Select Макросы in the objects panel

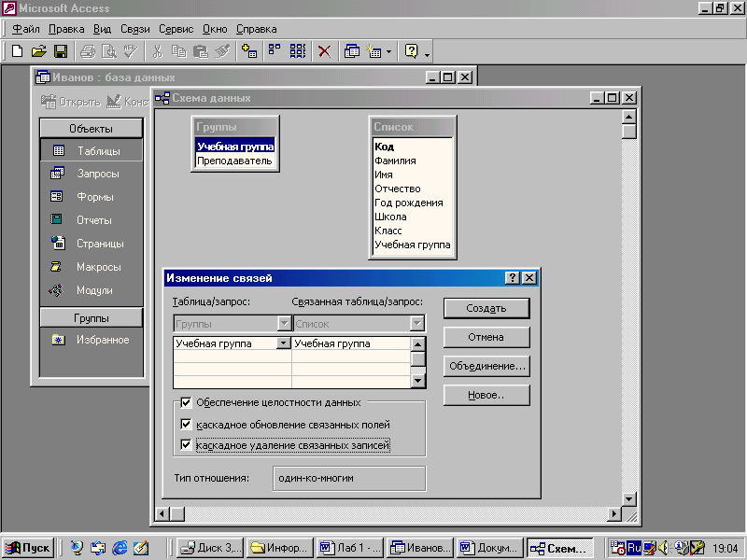91,267
